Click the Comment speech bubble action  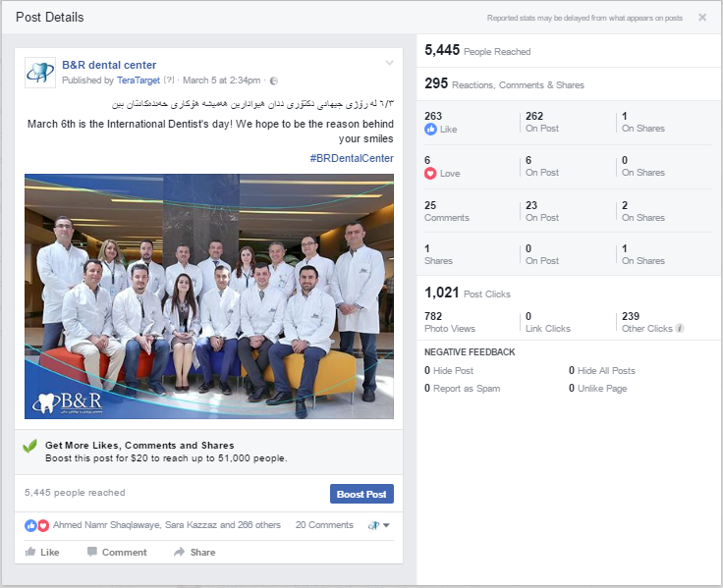117,552
